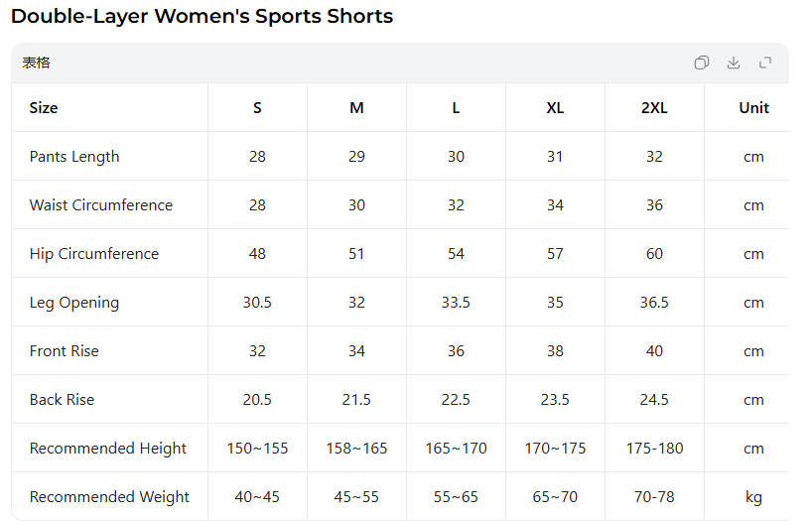Click the Pants Length row label
812x521 pixels.
click(x=74, y=157)
